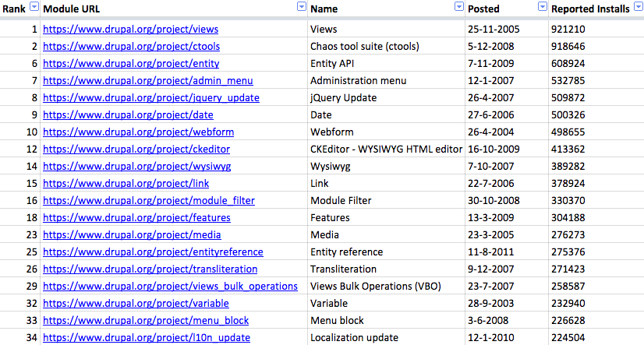Follow the project/l10n_update link
Screen dimensions: 644x345
point(147,338)
